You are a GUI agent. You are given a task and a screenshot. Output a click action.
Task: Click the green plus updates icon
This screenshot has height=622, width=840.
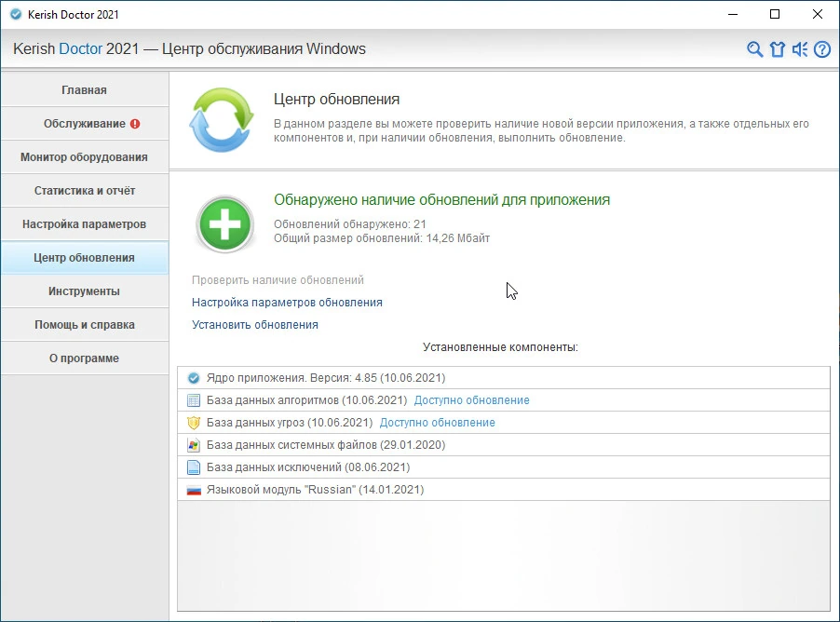(225, 224)
